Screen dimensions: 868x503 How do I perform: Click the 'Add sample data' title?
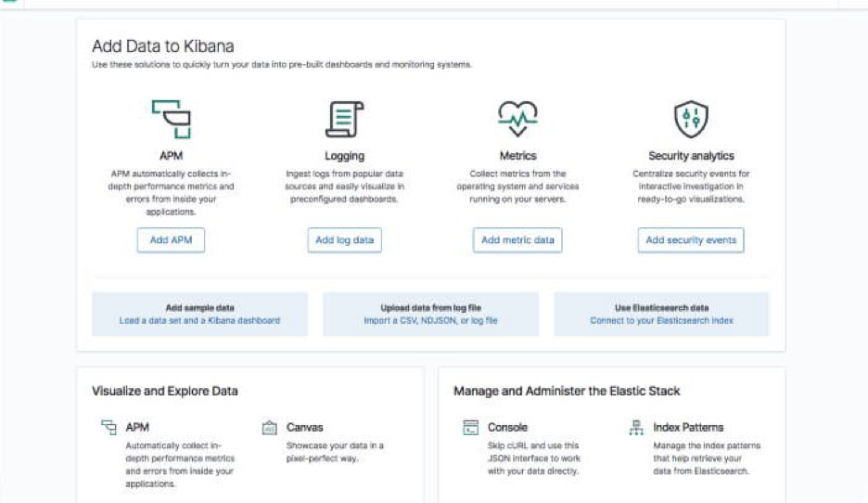[x=199, y=308]
